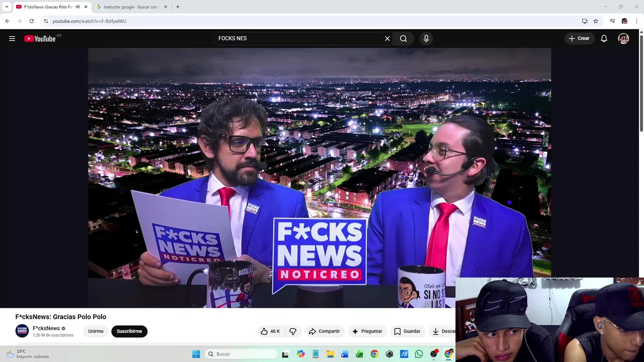The image size is (644, 362).
Task: Open File Explorer from the taskbar
Action: tap(330, 354)
